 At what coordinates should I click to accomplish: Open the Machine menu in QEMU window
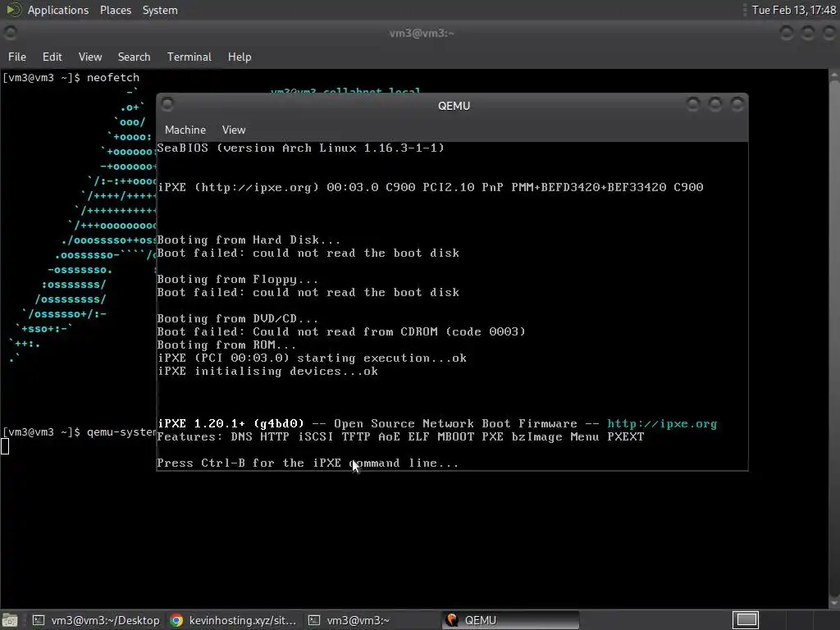click(185, 130)
